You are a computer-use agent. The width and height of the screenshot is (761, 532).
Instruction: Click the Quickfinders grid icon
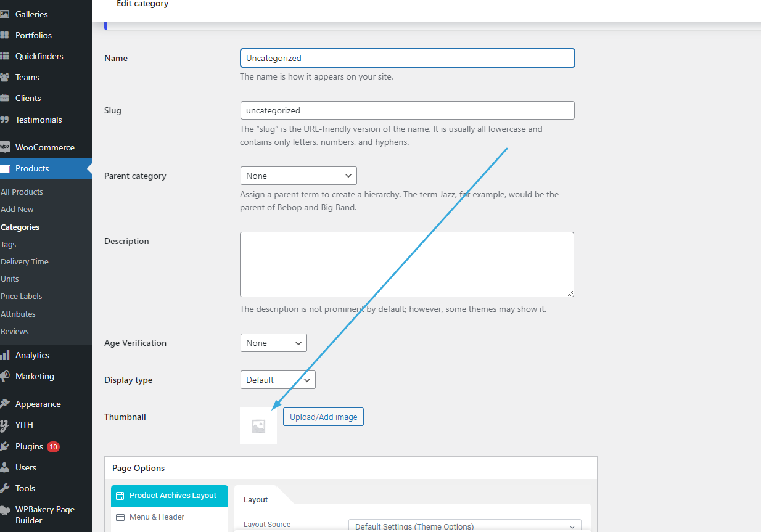click(x=4, y=56)
